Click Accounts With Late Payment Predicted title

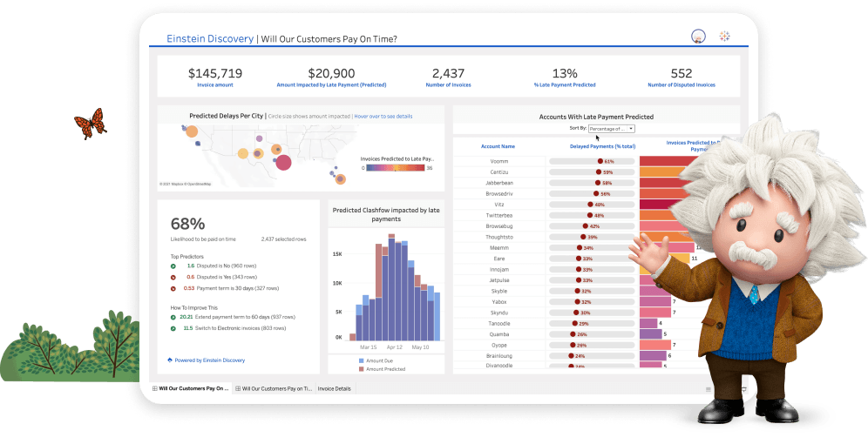(596, 117)
